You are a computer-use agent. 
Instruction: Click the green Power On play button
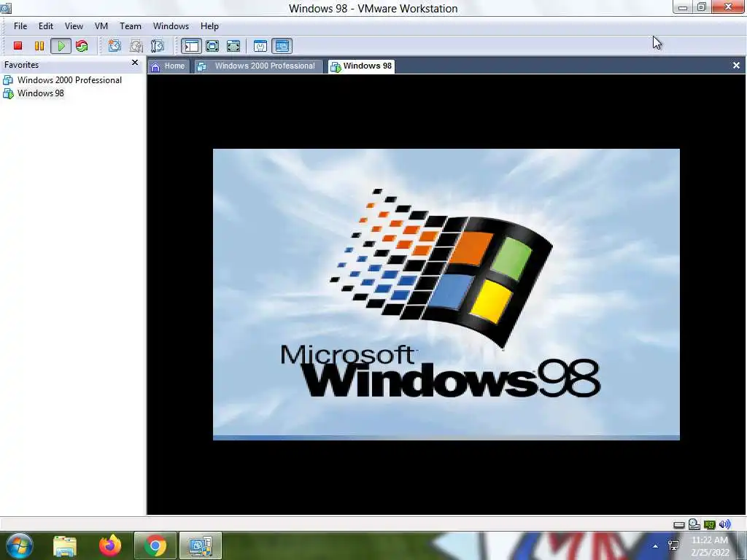click(x=61, y=46)
